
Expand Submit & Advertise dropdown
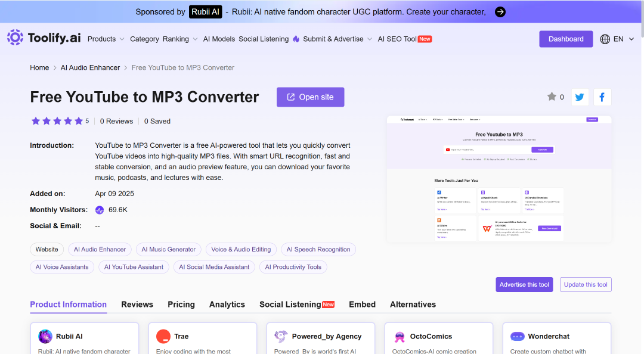click(x=338, y=39)
